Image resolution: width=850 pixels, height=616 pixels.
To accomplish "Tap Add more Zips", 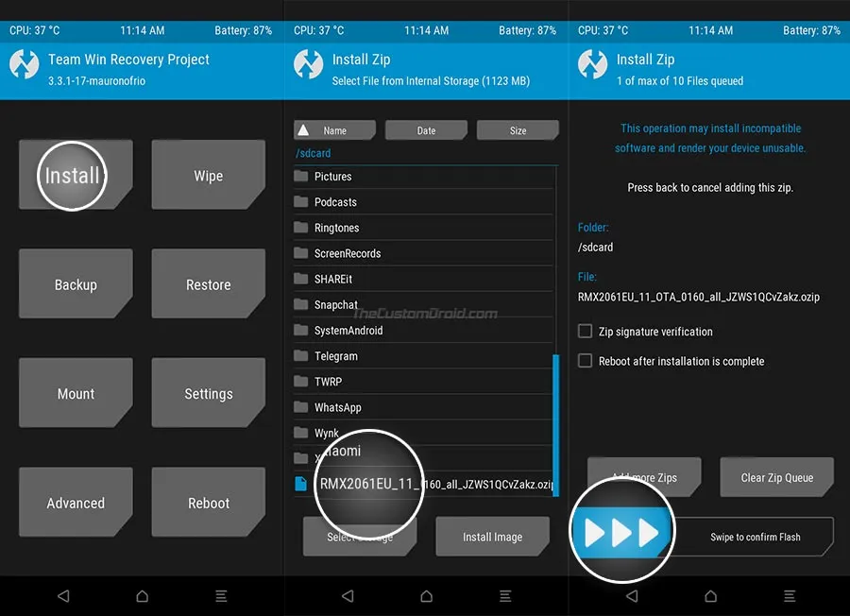I will [x=644, y=477].
